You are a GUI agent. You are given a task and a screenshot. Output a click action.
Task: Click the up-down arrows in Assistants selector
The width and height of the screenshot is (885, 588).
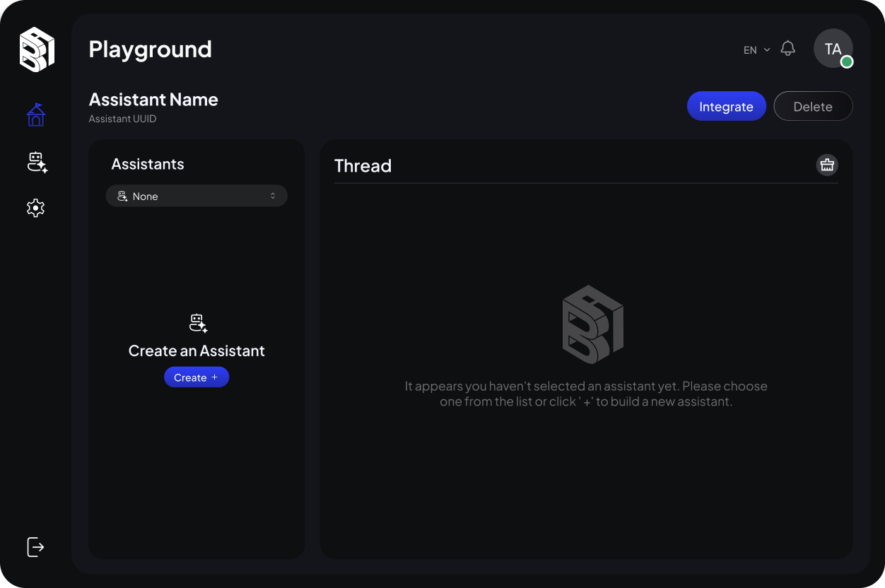[273, 196]
